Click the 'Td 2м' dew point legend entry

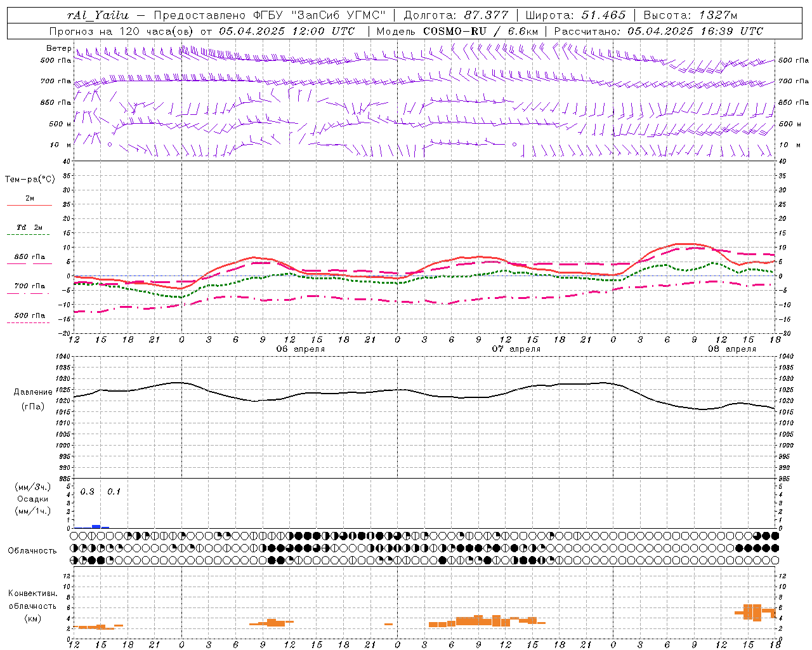pos(29,227)
